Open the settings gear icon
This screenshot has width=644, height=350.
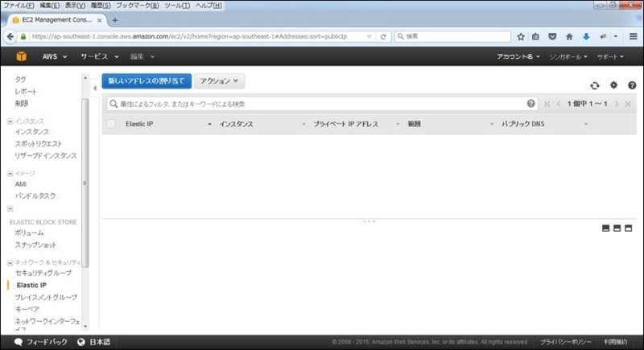(613, 85)
